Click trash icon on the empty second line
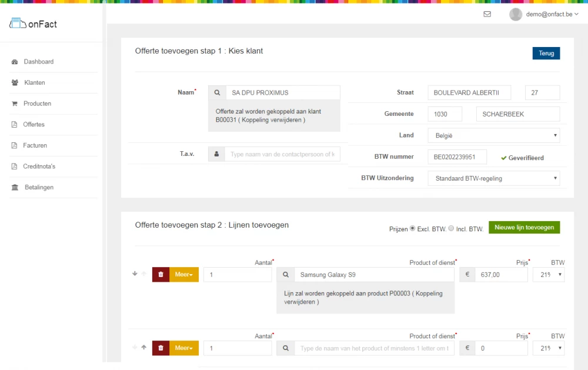This screenshot has width=588, height=370. point(161,348)
